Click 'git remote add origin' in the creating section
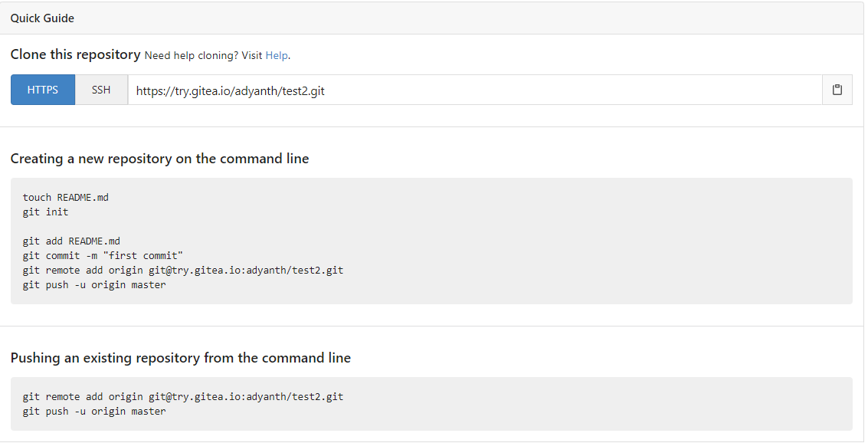Screen dimensions: 868x443 (182, 271)
